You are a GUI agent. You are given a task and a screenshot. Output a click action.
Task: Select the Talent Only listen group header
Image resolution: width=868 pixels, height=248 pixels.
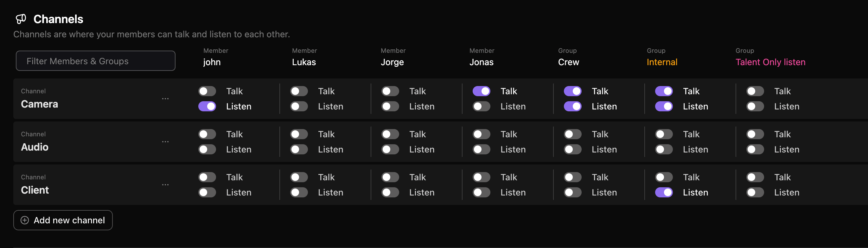tap(770, 62)
